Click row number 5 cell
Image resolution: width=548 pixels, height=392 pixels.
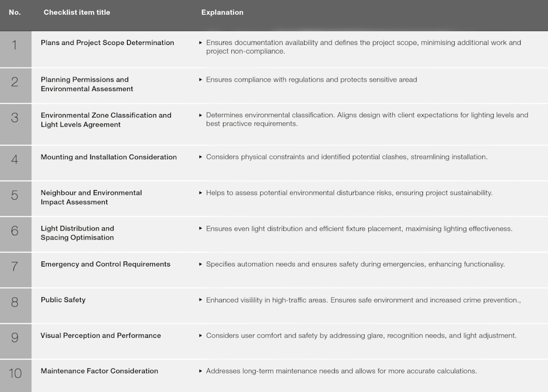(x=15, y=195)
